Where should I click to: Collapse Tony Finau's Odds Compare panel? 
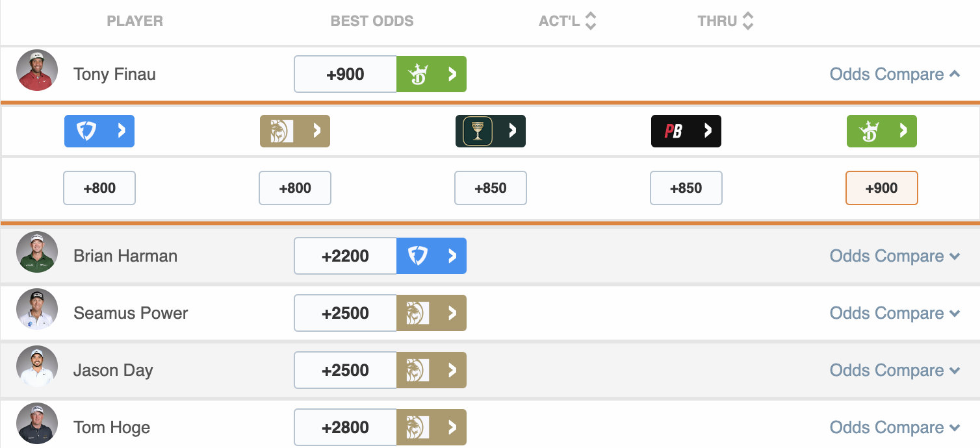(x=895, y=74)
